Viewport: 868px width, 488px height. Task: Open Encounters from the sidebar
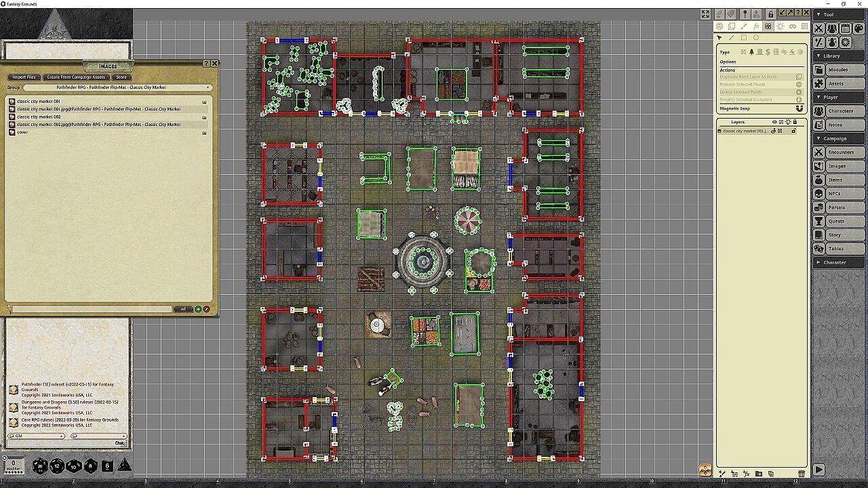[x=839, y=152]
